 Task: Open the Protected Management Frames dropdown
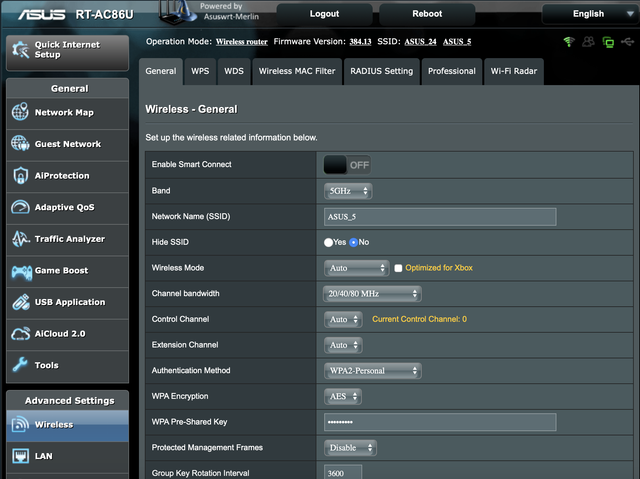[350, 448]
